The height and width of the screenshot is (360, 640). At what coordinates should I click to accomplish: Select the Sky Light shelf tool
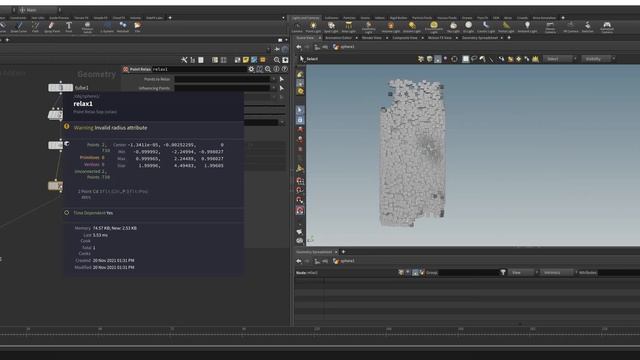click(x=453, y=27)
